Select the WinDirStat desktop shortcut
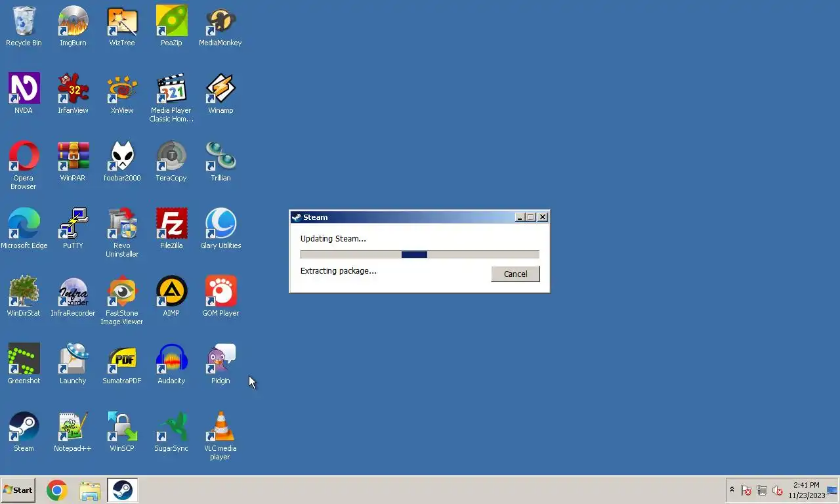The width and height of the screenshot is (840, 504). tap(24, 297)
